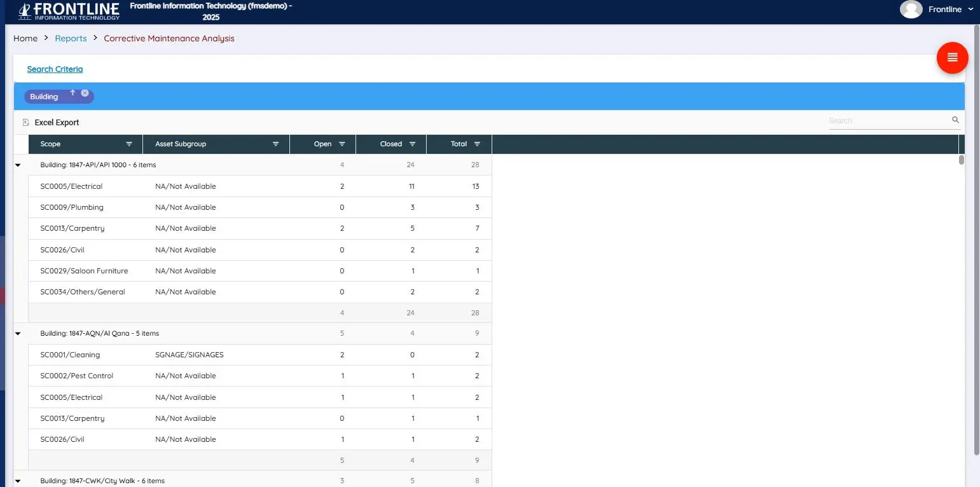Click the Reports breadcrumb
980x487 pixels.
pyautogui.click(x=71, y=38)
